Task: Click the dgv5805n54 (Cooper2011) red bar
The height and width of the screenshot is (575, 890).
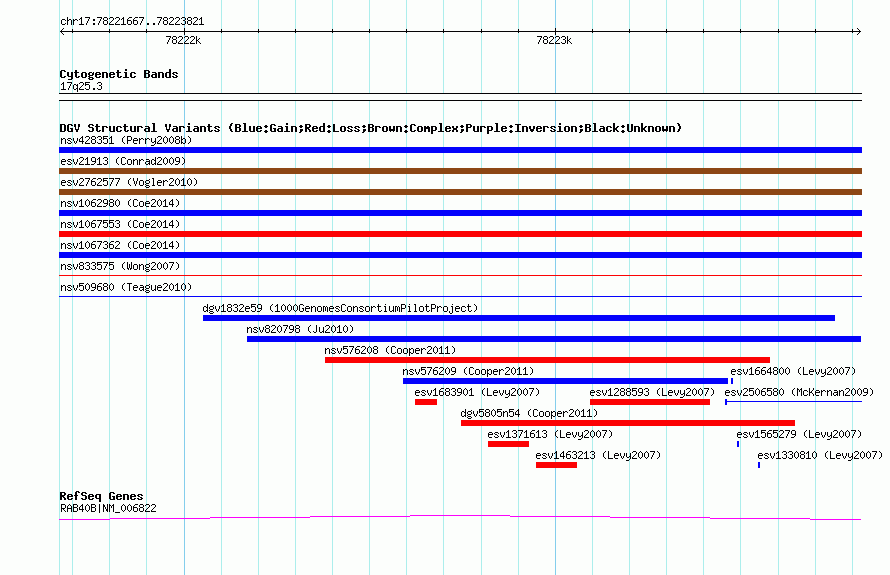Action: point(628,423)
